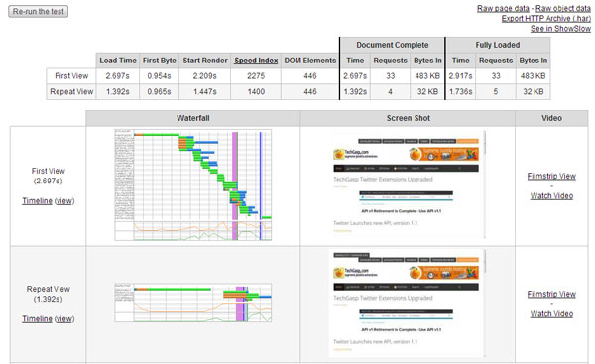
Task: Open the First View waterfall thumbnail
Action: coord(193,184)
